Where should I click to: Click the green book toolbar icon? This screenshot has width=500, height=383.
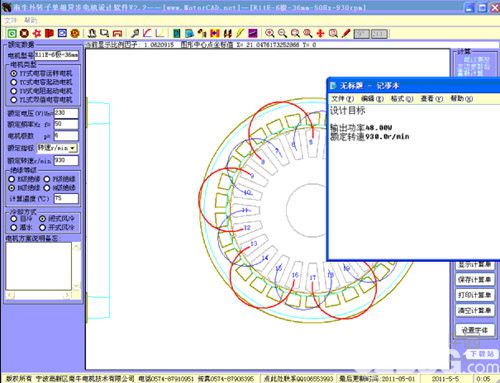tap(177, 33)
